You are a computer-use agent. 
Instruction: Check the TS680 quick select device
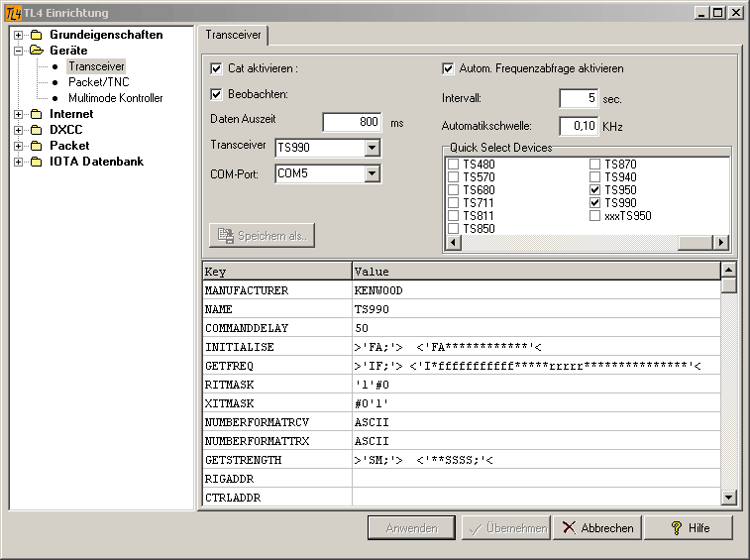click(453, 190)
